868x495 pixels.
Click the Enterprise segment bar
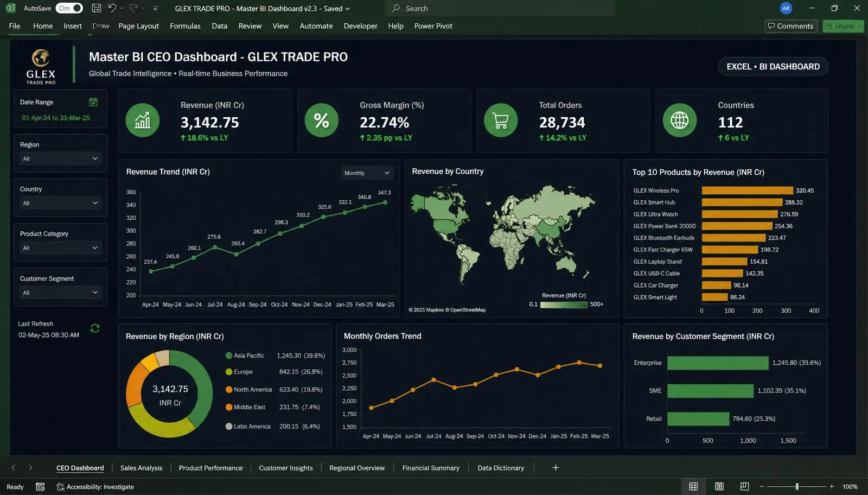click(x=718, y=363)
